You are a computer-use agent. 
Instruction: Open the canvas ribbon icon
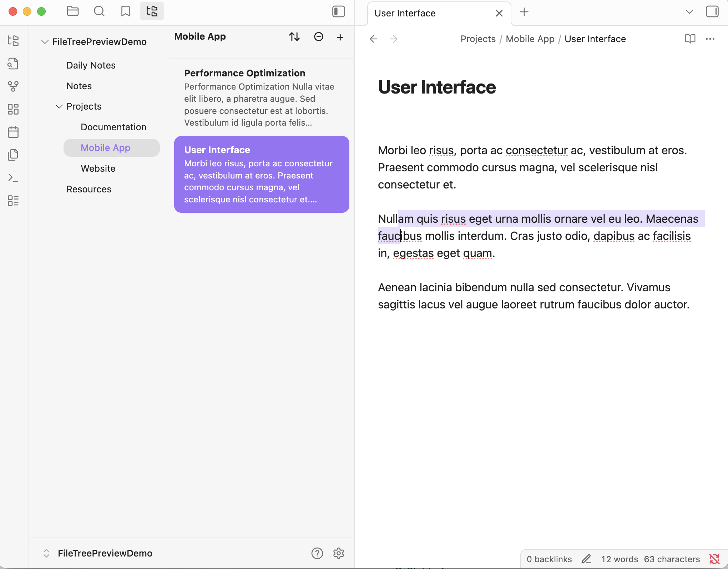coord(13,109)
